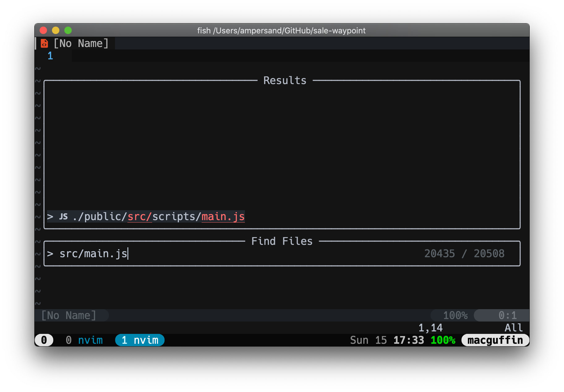Click line number 1 in the gutter

[50, 56]
